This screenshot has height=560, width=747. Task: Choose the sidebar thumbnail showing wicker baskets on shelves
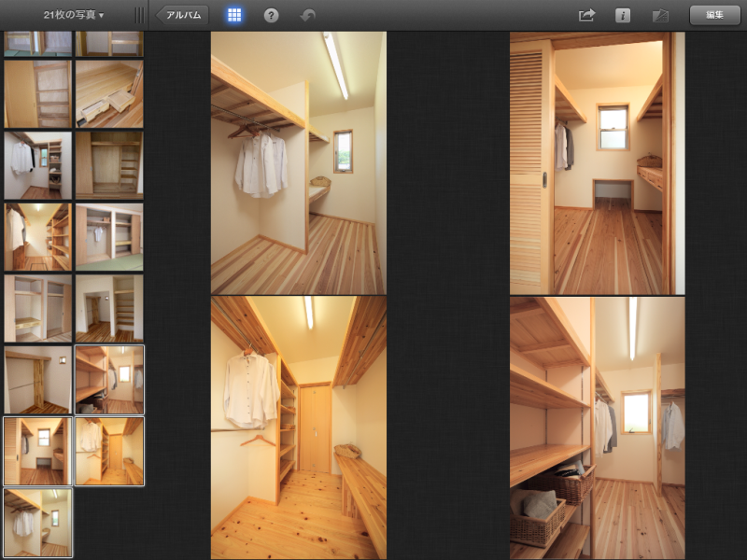[109, 380]
